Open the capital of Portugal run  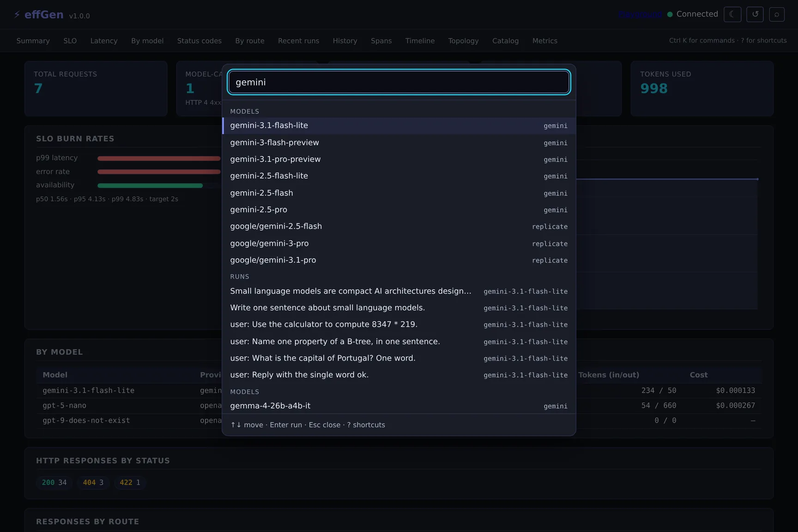point(399,358)
